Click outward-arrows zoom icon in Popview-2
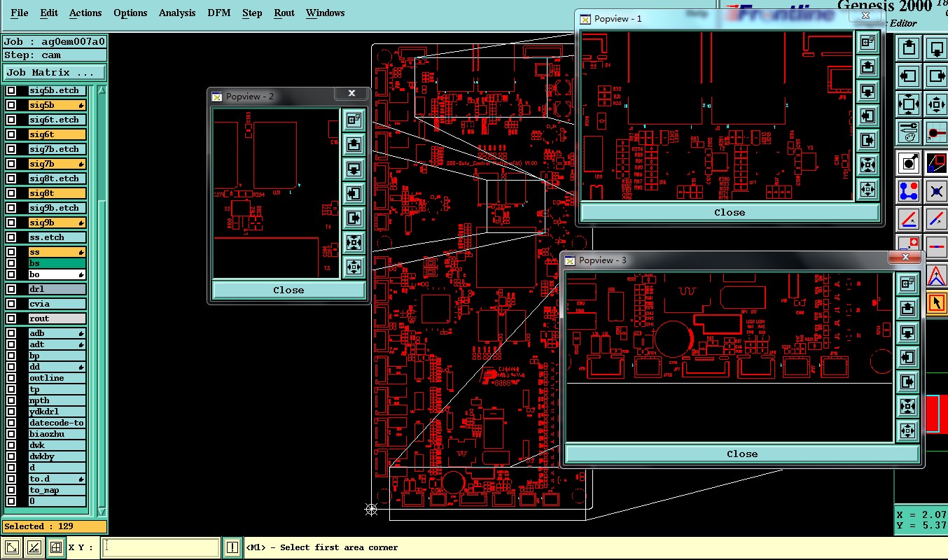948x560 pixels. (x=354, y=267)
